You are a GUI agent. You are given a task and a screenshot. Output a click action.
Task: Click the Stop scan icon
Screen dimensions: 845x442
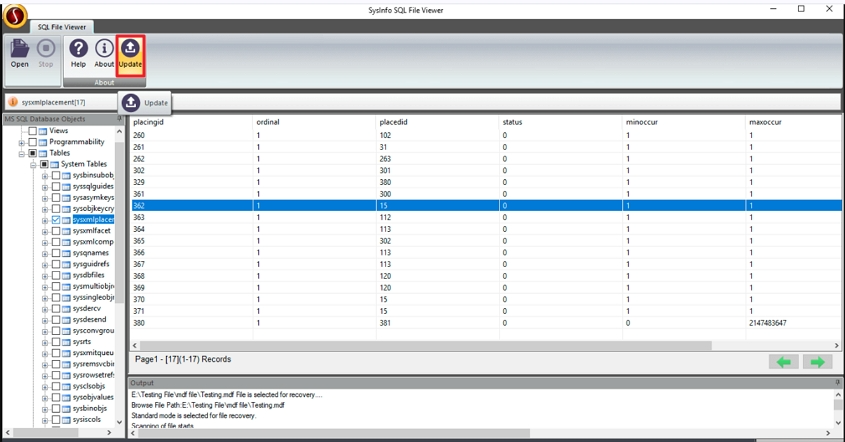tap(46, 52)
